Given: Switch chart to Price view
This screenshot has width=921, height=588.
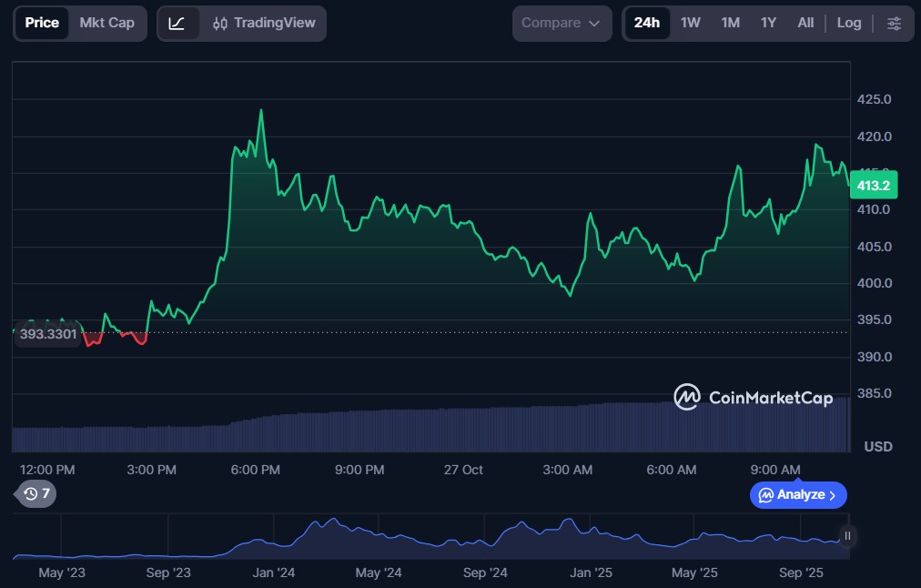Looking at the screenshot, I should click(x=42, y=23).
